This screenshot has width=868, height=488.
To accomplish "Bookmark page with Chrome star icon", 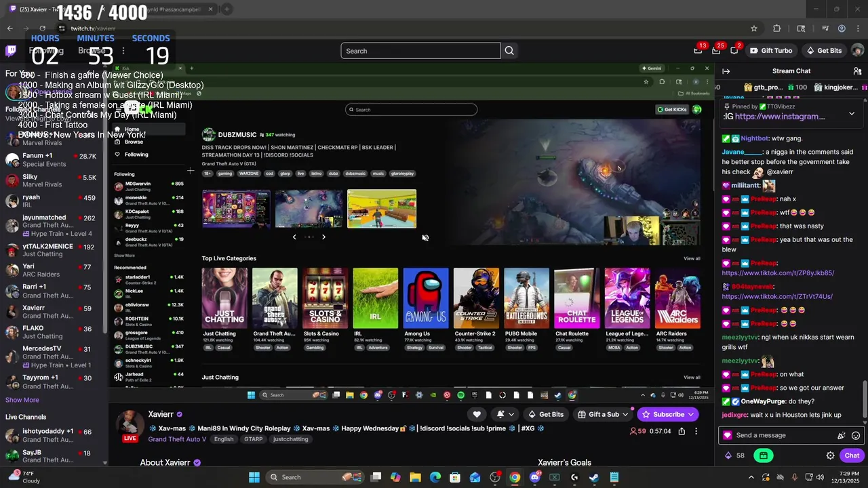I will coord(753,28).
